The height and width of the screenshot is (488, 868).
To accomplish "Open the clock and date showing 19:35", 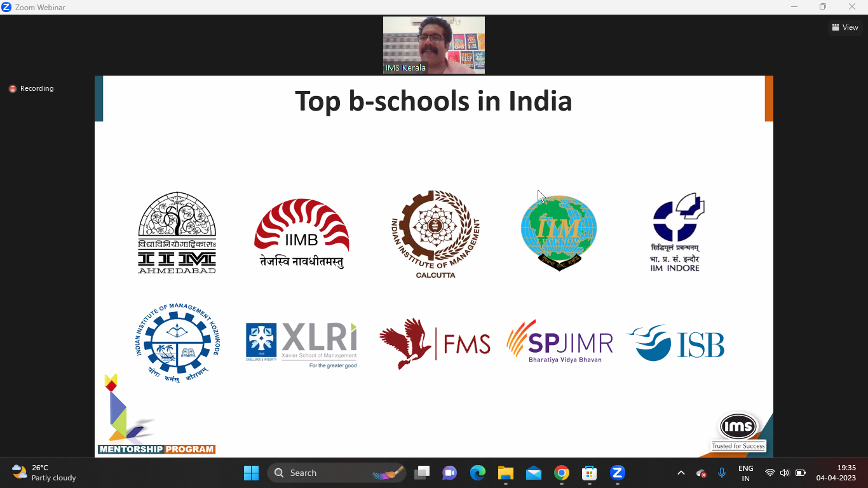I will click(x=836, y=473).
